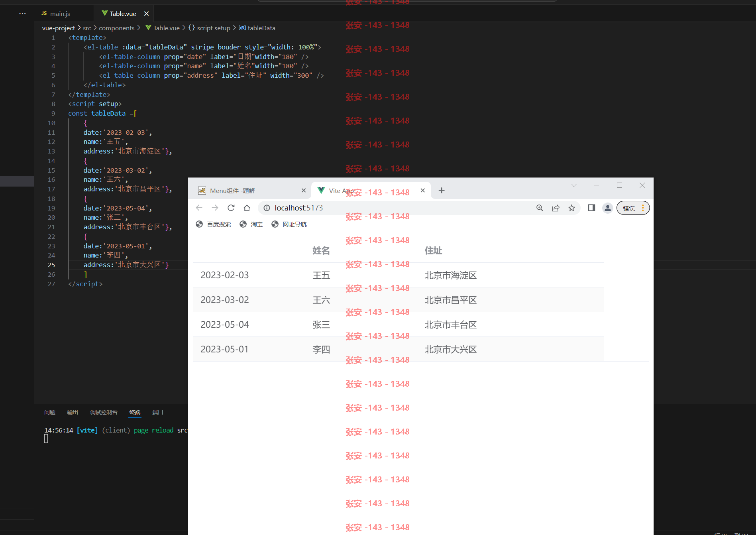The width and height of the screenshot is (756, 535).
Task: Reload the localhost page
Action: point(231,208)
